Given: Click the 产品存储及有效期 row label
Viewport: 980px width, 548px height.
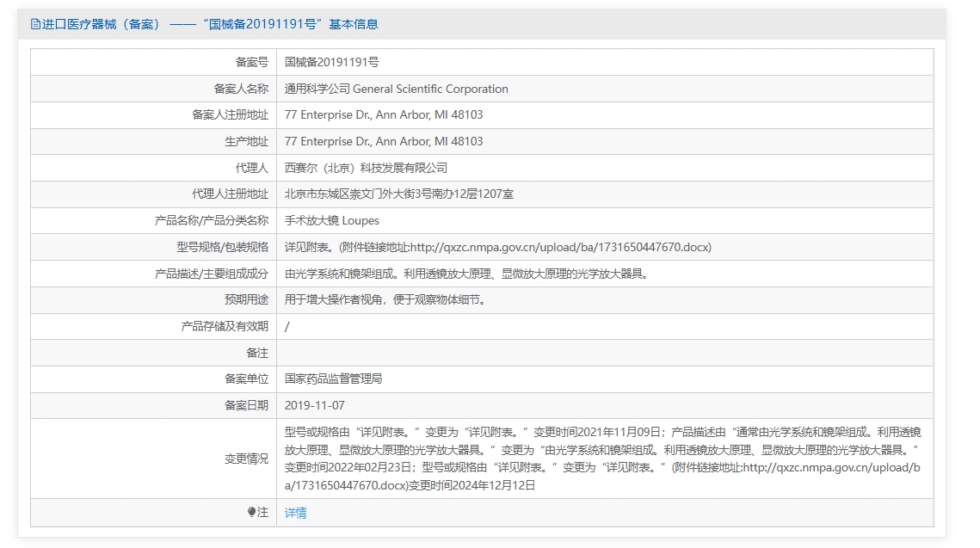Looking at the screenshot, I should coord(225,327).
